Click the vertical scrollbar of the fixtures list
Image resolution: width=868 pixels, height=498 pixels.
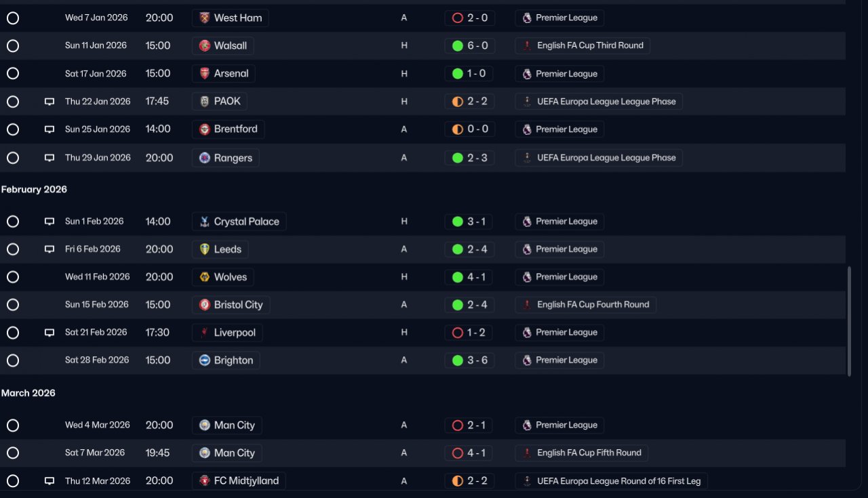tap(849, 321)
